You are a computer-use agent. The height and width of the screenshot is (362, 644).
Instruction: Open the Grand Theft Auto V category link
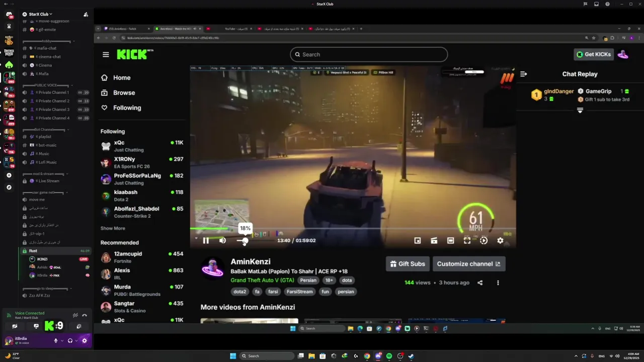point(262,280)
